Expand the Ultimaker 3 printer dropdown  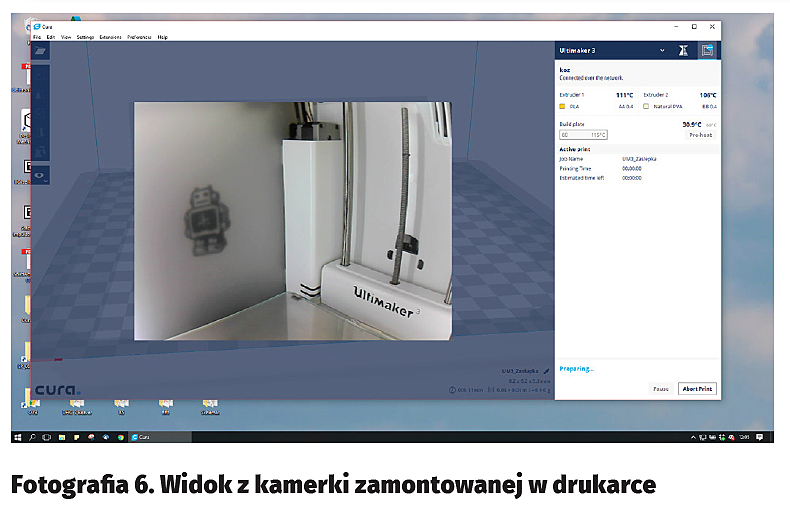pyautogui.click(x=661, y=50)
